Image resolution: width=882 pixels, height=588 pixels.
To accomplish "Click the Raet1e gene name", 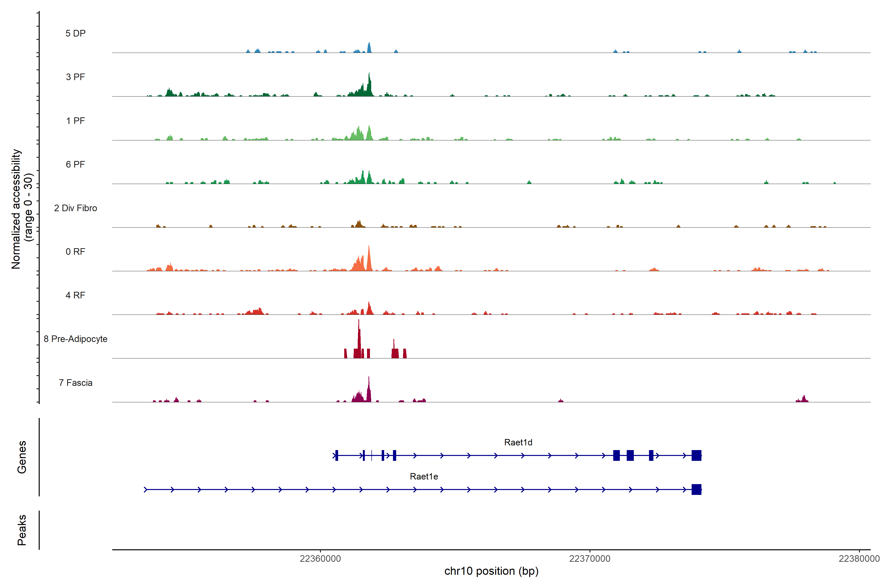I will (x=424, y=477).
